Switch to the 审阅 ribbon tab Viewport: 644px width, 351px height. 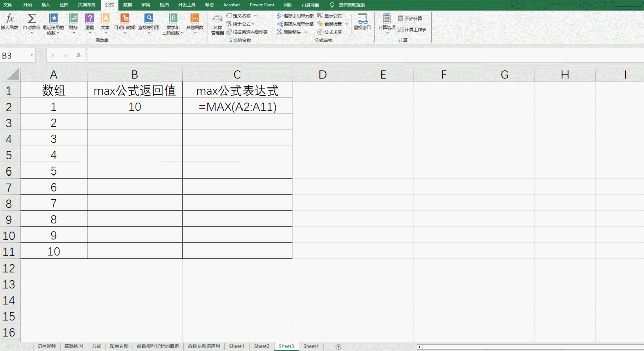click(146, 5)
